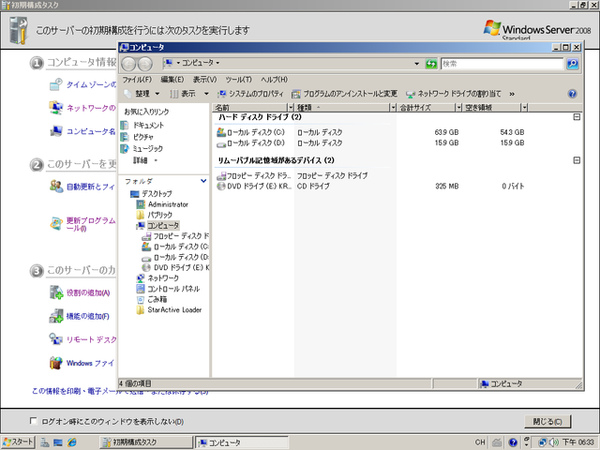This screenshot has height=450, width=600.
Task: Click the CH language indicator
Action: (x=480, y=442)
